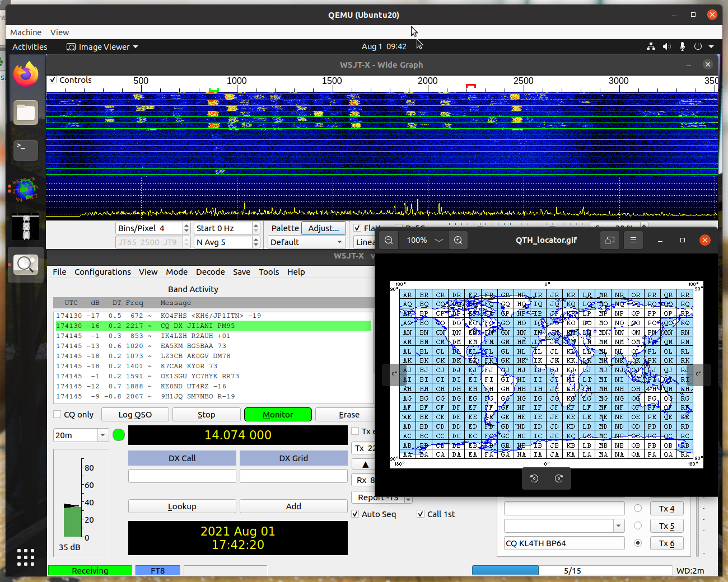Zoom out in the image viewer
The height and width of the screenshot is (582, 728).
[x=389, y=240]
